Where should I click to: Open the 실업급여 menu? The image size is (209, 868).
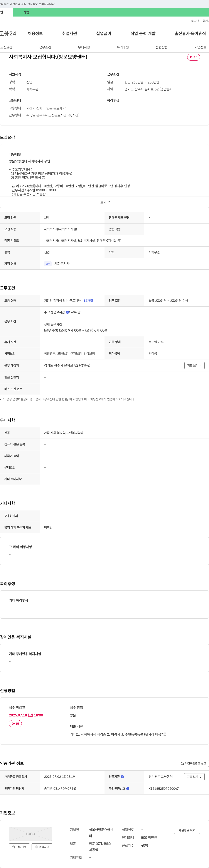(x=103, y=33)
